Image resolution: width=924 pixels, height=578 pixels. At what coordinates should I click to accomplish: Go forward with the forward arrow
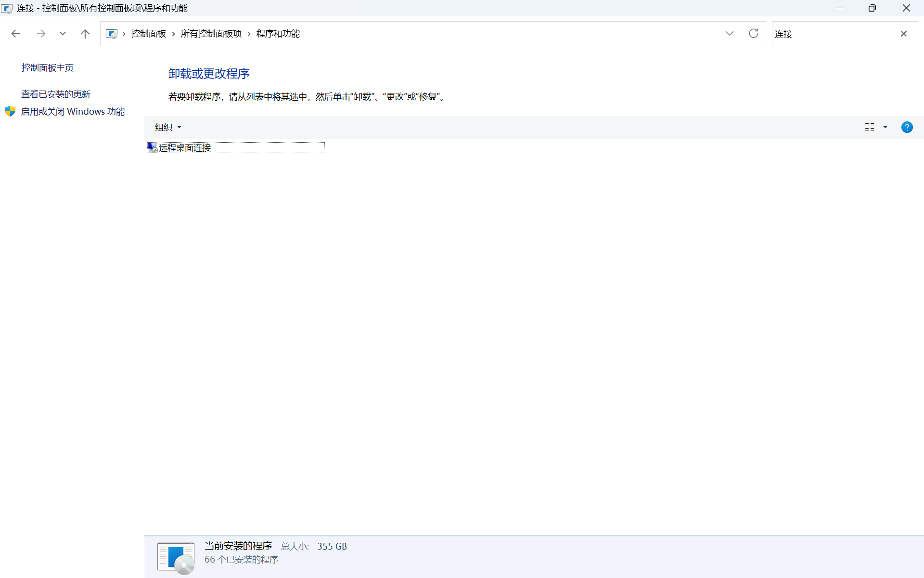point(41,34)
